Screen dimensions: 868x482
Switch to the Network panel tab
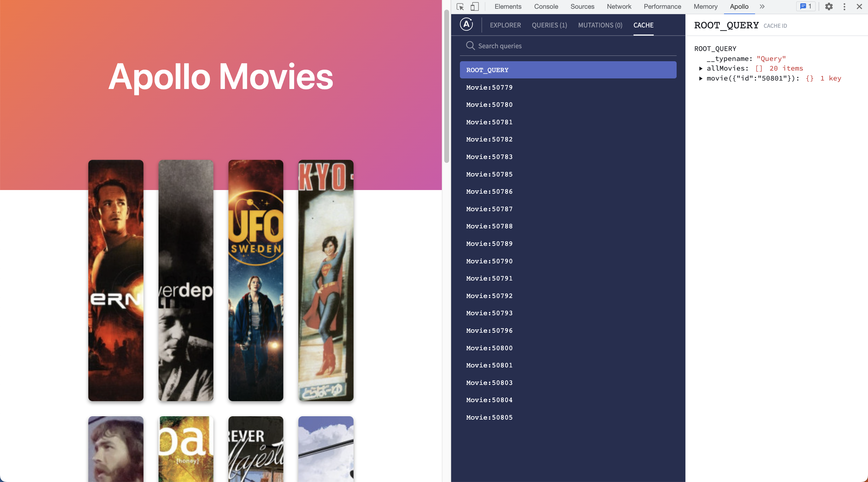[x=619, y=7]
